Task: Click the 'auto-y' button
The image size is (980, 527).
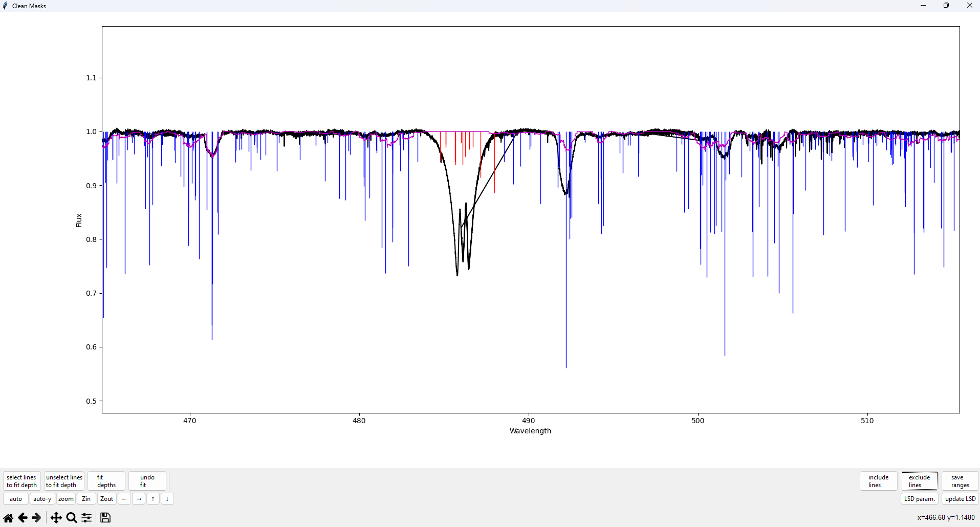Action: coord(42,499)
